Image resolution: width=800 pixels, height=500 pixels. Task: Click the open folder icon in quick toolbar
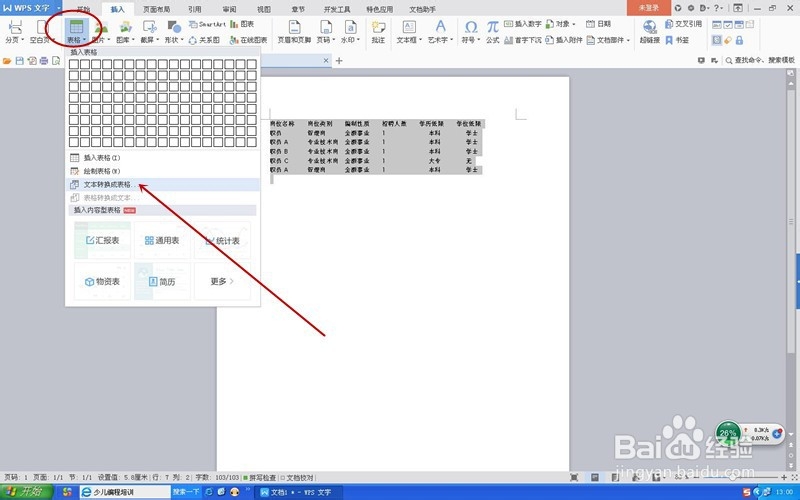tap(7, 61)
